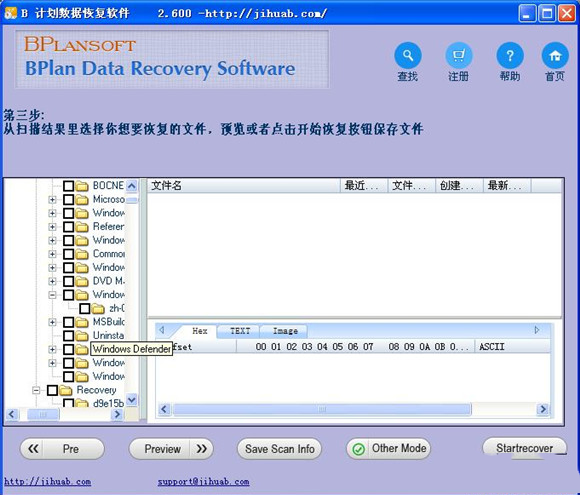
Task: Click Save Scan Info button
Action: click(279, 449)
